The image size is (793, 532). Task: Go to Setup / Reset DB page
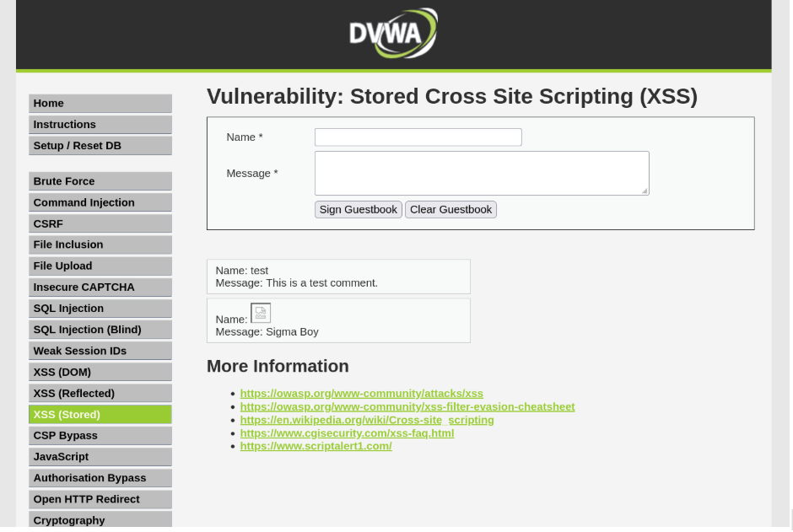click(x=100, y=145)
